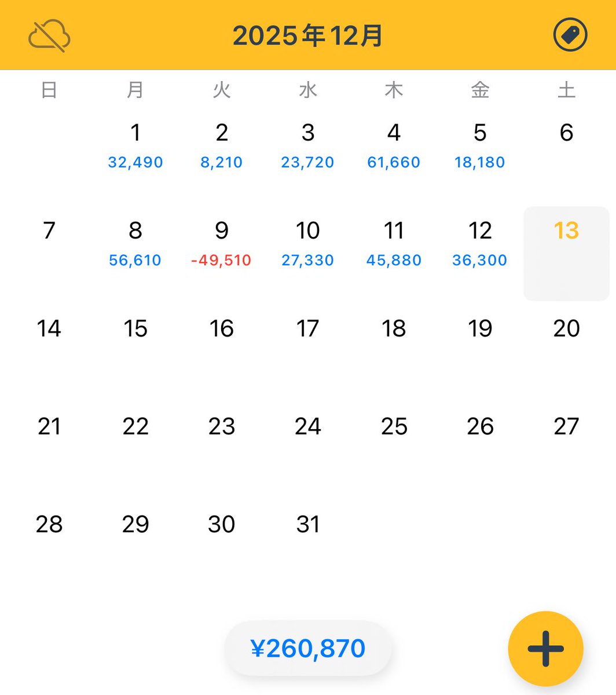Select date 20 in Saturday column
Viewport: 616px width, 695px height.
(x=566, y=329)
